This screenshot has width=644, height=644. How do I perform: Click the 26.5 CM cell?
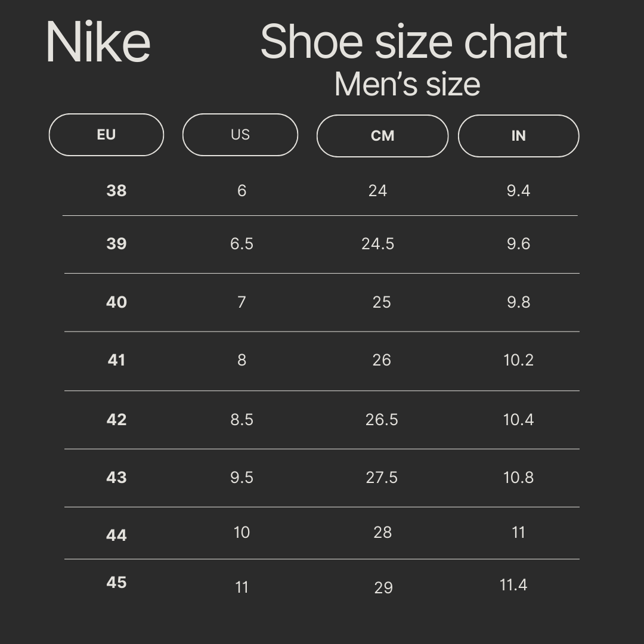pyautogui.click(x=382, y=420)
